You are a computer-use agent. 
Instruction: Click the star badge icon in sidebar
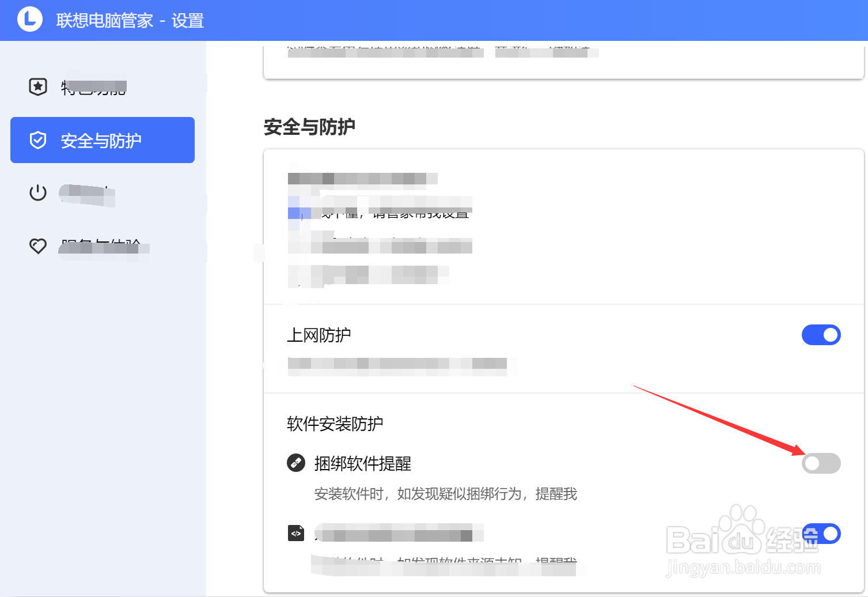(x=38, y=86)
